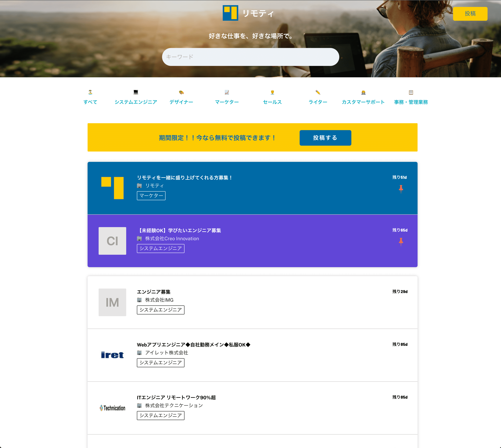Focus the キーワード search field
The height and width of the screenshot is (448, 501).
pos(250,57)
